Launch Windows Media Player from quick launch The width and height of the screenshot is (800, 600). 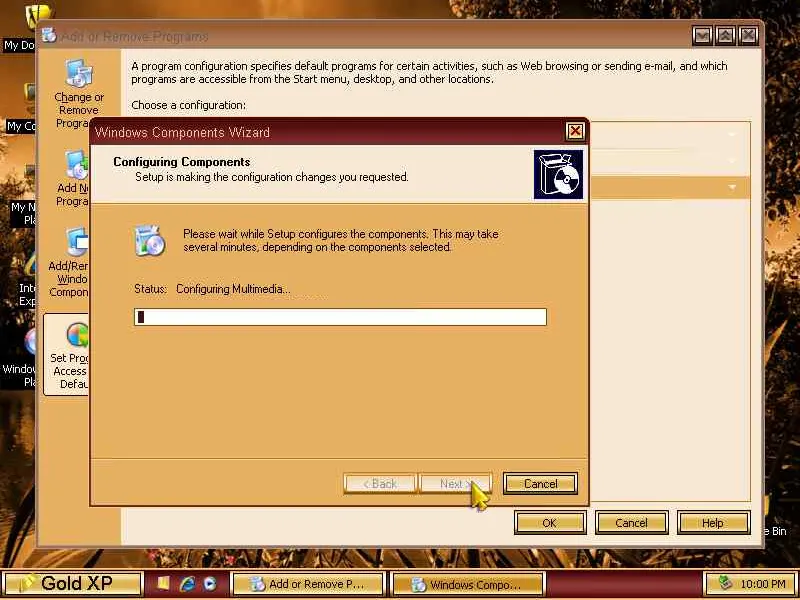coord(210,584)
